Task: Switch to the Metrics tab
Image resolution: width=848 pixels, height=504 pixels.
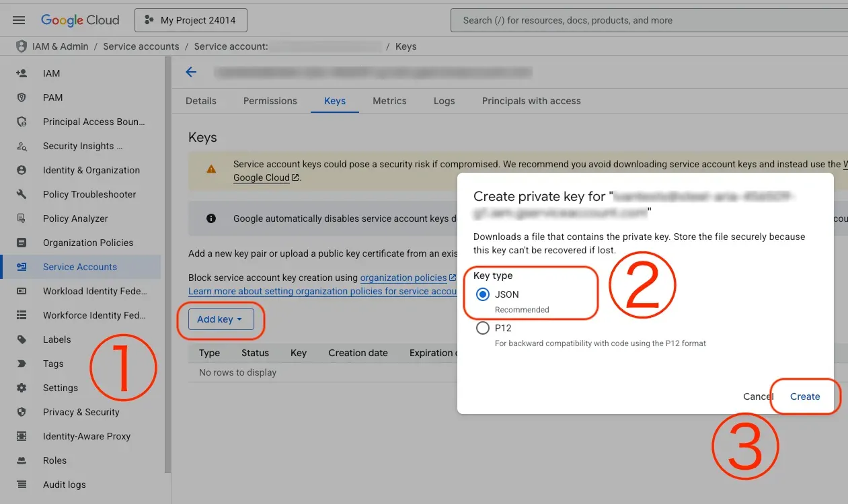Action: click(x=389, y=101)
